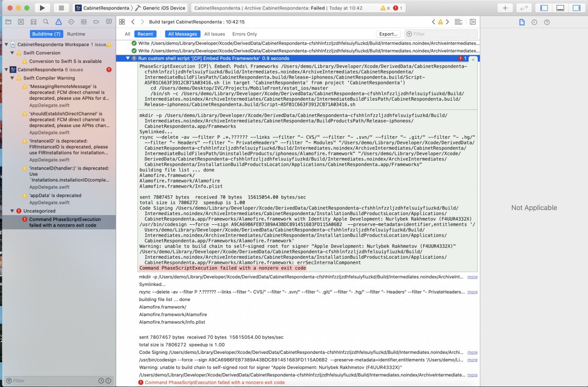Expand 'more' link on /usr/bin/codesign line
The height and width of the screenshot is (387, 588).
pyautogui.click(x=472, y=360)
